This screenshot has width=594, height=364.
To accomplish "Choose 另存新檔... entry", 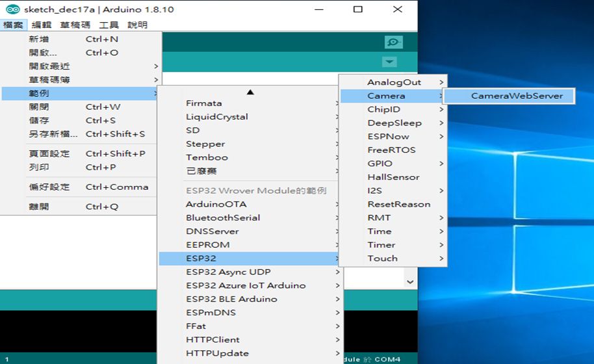I will pos(79,134).
